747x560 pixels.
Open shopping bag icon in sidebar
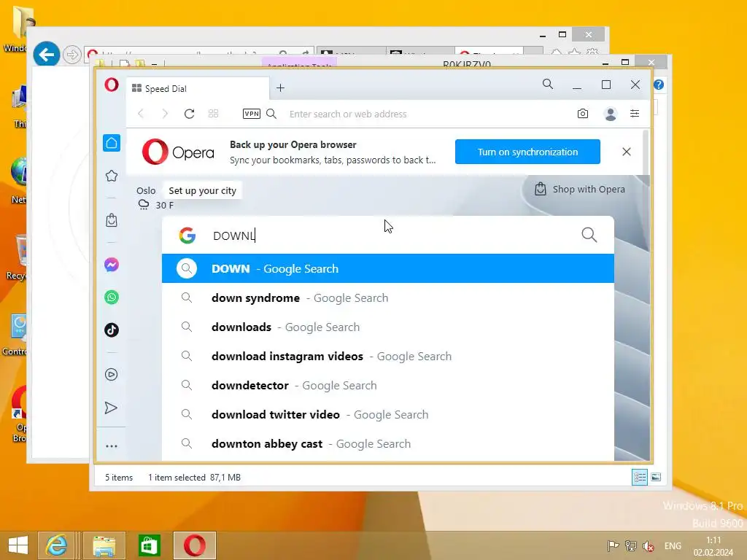[112, 220]
